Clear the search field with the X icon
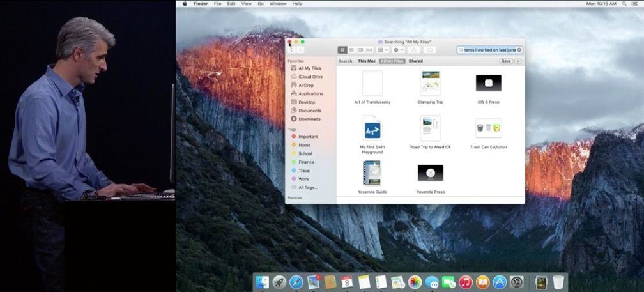Image resolution: width=644 pixels, height=292 pixels. pyautogui.click(x=519, y=50)
